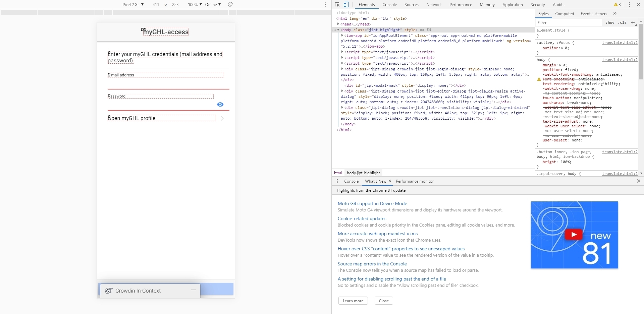644x314 pixels.
Task: Expand the head element node
Action: click(x=338, y=24)
